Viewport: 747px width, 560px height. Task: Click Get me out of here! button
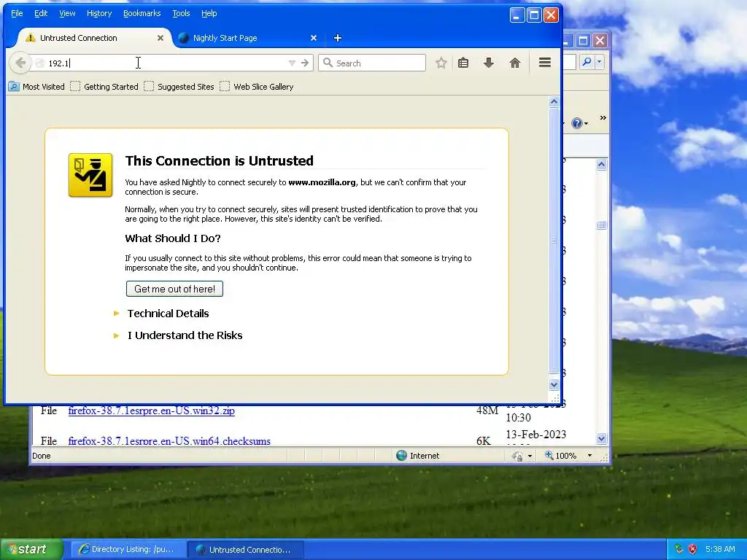pos(174,289)
